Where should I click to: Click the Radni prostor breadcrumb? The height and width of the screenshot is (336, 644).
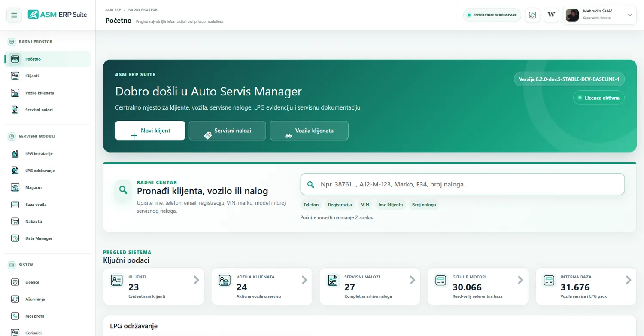(143, 9)
